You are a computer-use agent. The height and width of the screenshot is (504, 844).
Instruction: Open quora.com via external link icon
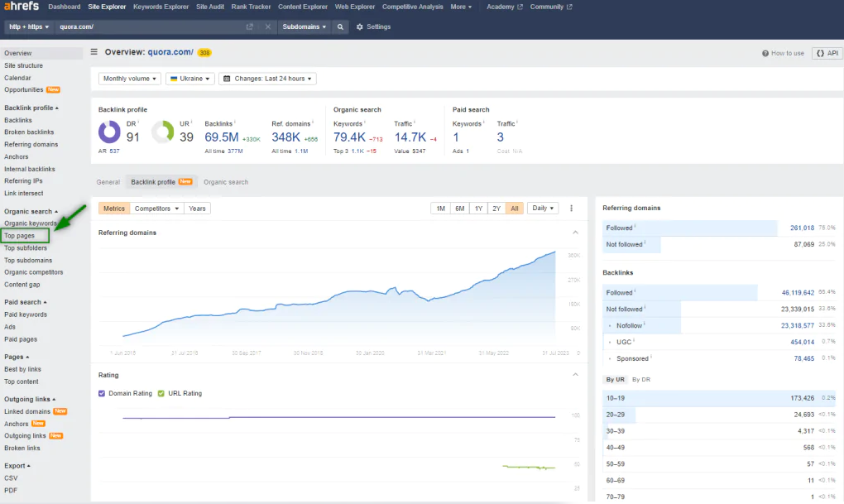coord(250,26)
